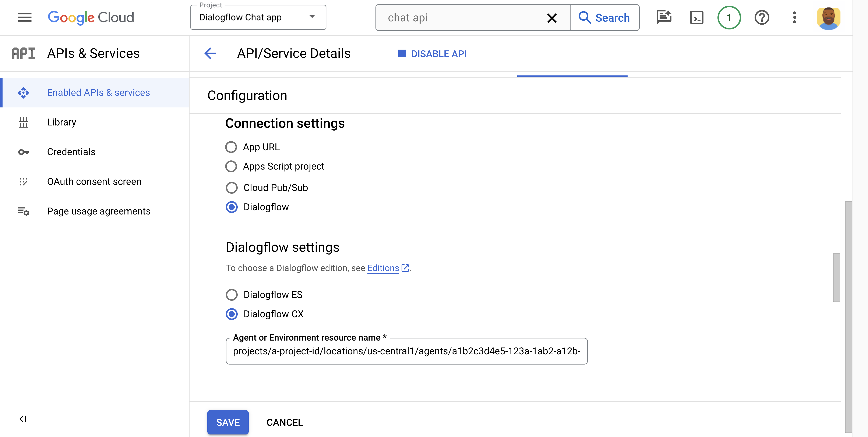
Task: Click the Library icon
Action: pyautogui.click(x=23, y=121)
